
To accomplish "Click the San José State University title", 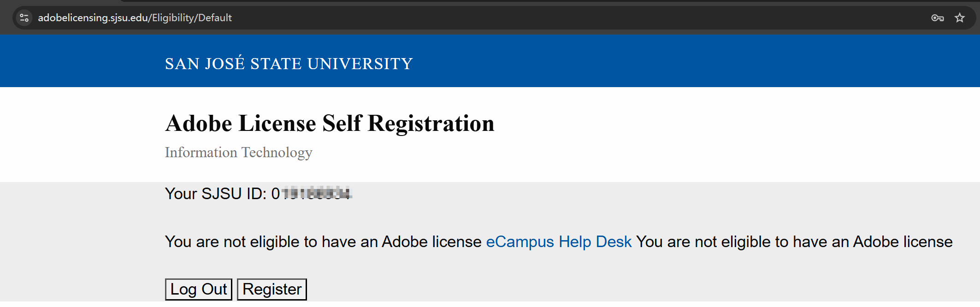I will pos(289,64).
